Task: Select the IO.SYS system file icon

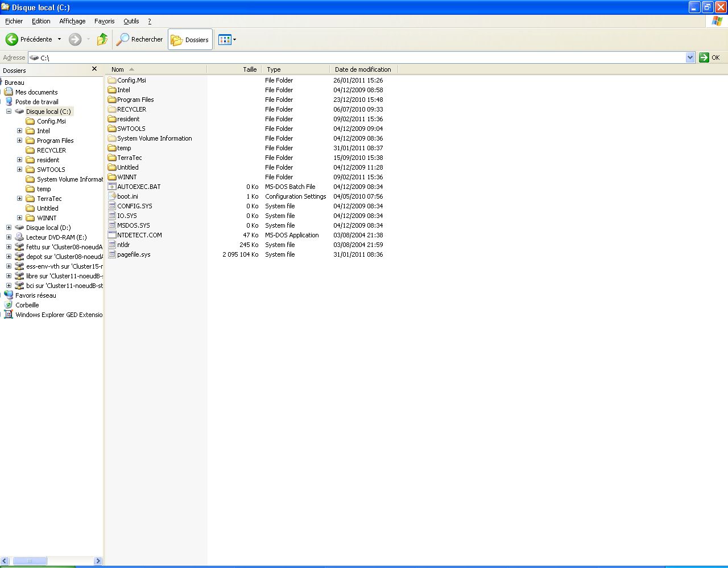Action: pos(112,216)
